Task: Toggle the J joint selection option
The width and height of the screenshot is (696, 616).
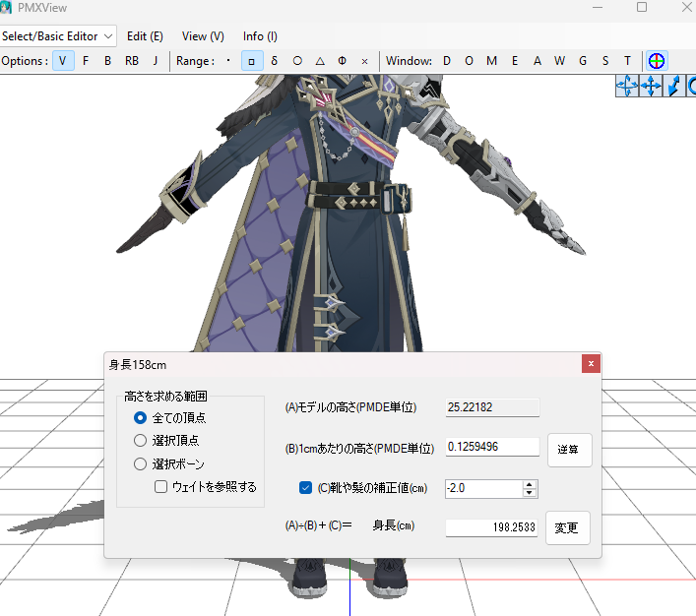Action: click(x=155, y=61)
